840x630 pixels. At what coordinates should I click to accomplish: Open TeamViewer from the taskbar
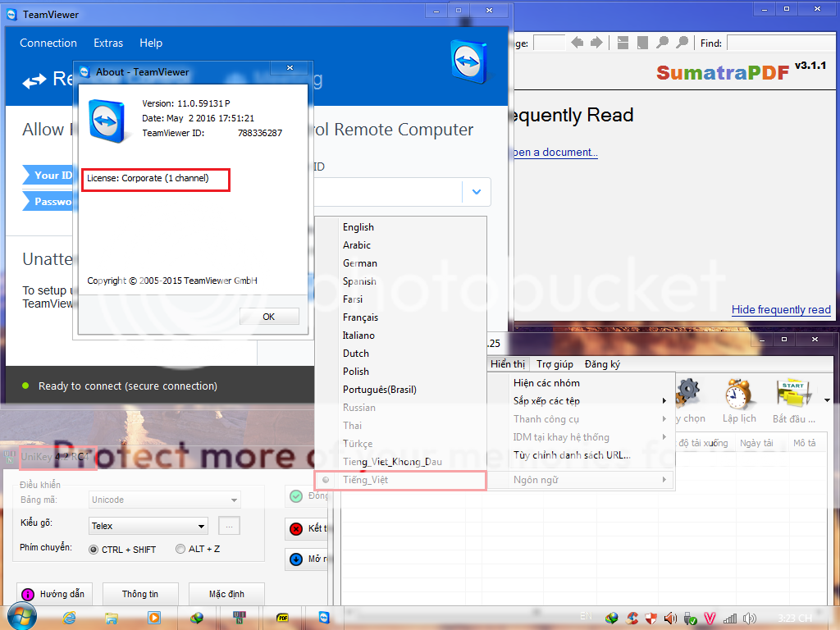coord(326,618)
